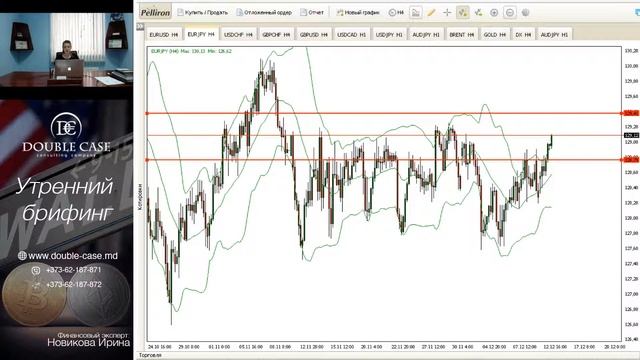The image size is (640, 360).
Task: Zoom in on the chart
Action: (x=494, y=13)
